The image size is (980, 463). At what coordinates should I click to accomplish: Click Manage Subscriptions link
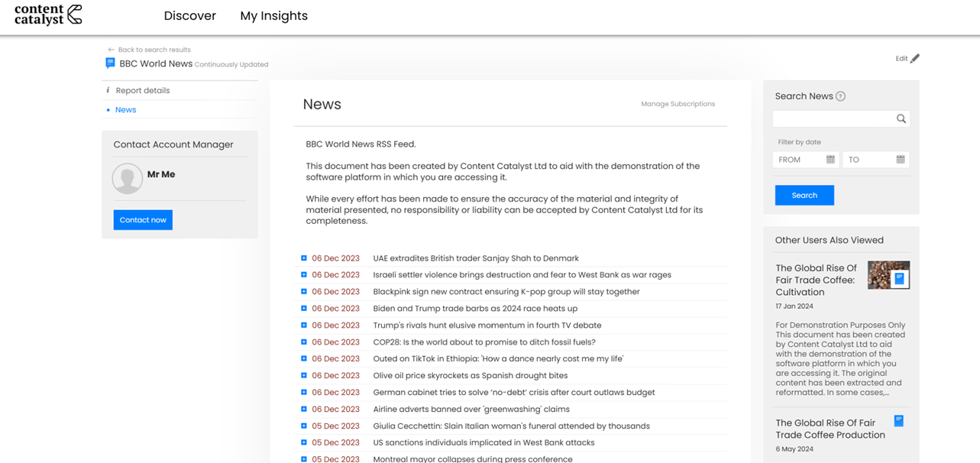click(678, 104)
